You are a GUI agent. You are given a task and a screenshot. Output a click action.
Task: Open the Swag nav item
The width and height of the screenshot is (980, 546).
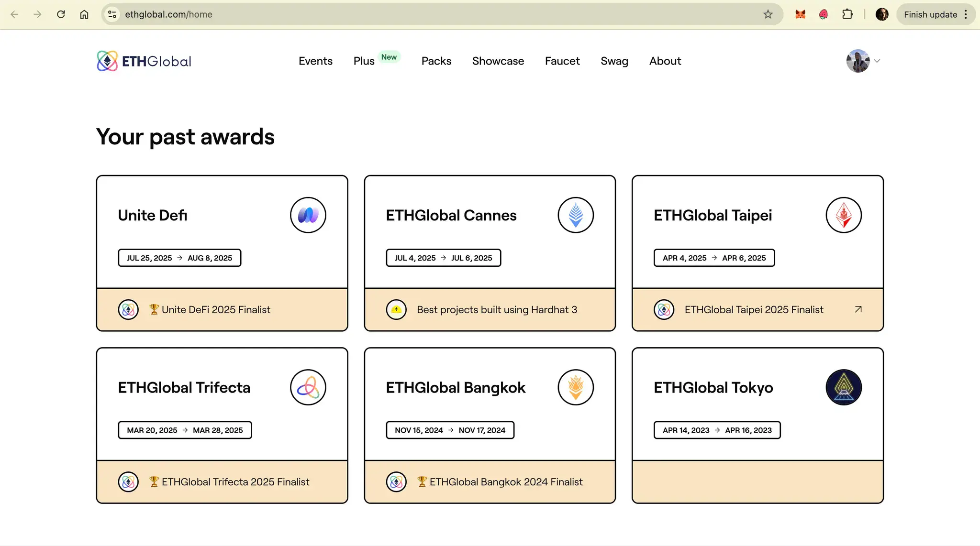click(614, 61)
